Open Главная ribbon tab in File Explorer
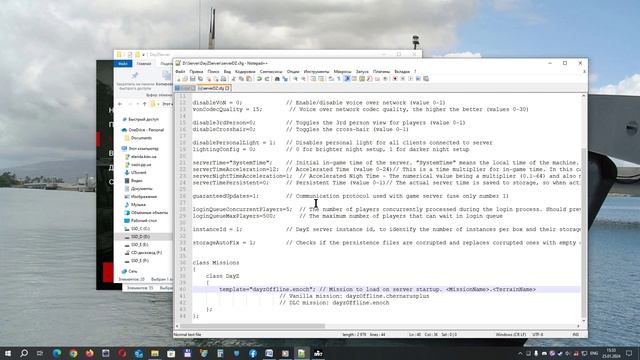Screen dimensions: 640x360 pyautogui.click(x=144, y=63)
